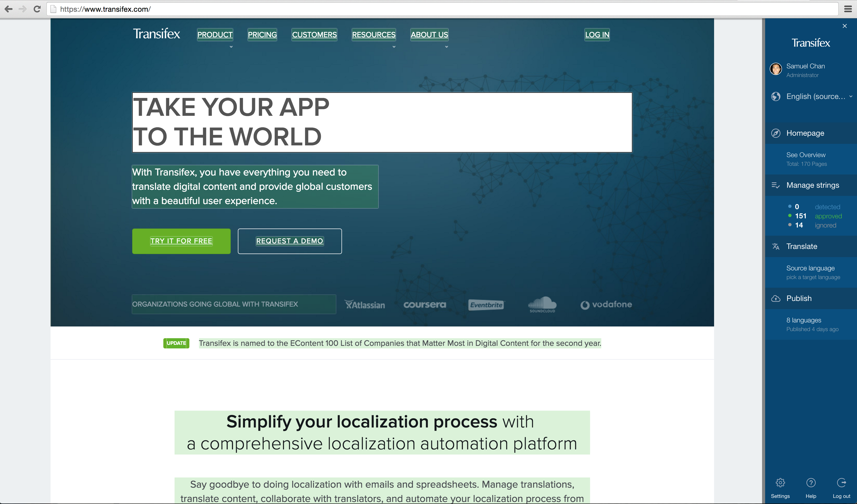Click the Vodafone logo
The height and width of the screenshot is (504, 857).
tap(606, 305)
